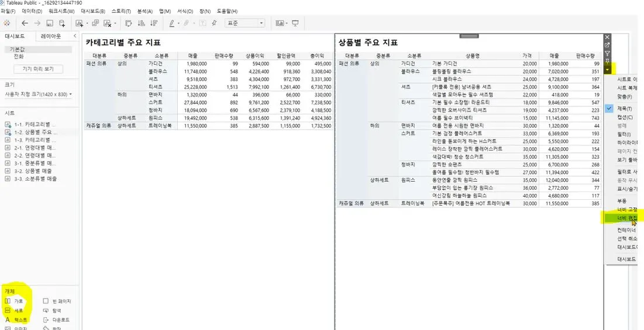Open the 서식(O) menu
Viewport: 644px width, 330px height.
coord(185,11)
